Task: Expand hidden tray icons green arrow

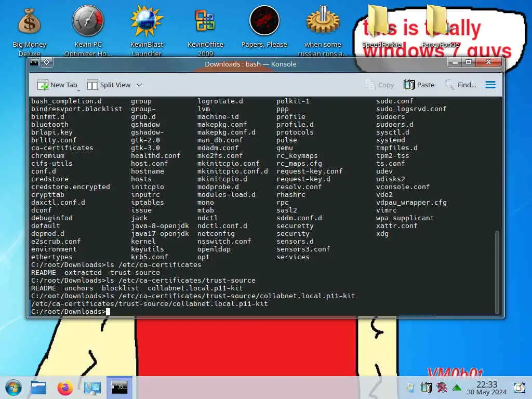Action: [x=457, y=388]
